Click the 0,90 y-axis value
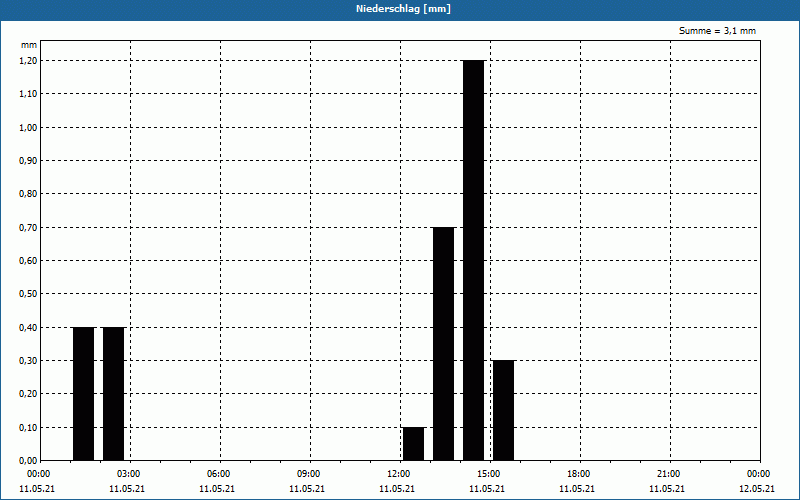Viewport: 800px width, 500px height. tap(28, 161)
